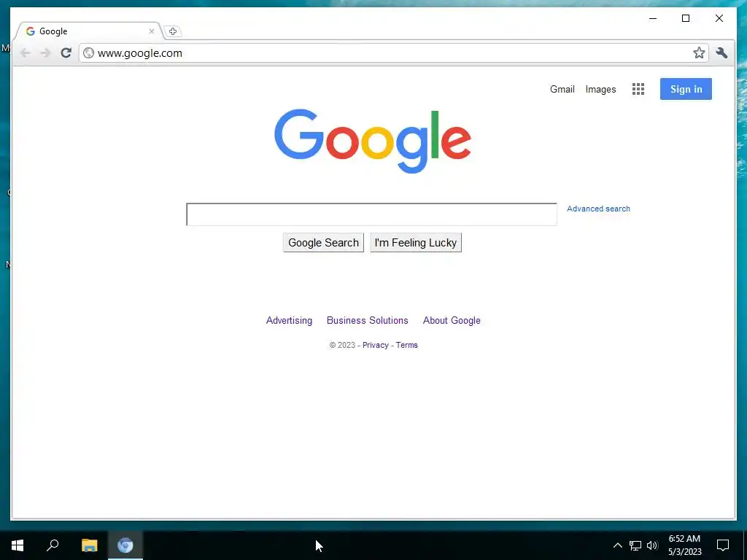Open the taskbar clock showing 6:52 AM
The image size is (747, 560).
coord(684,545)
